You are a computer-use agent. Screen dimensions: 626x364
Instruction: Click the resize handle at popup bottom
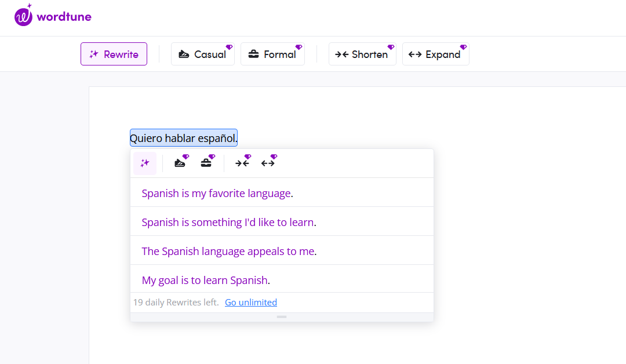pos(282,317)
